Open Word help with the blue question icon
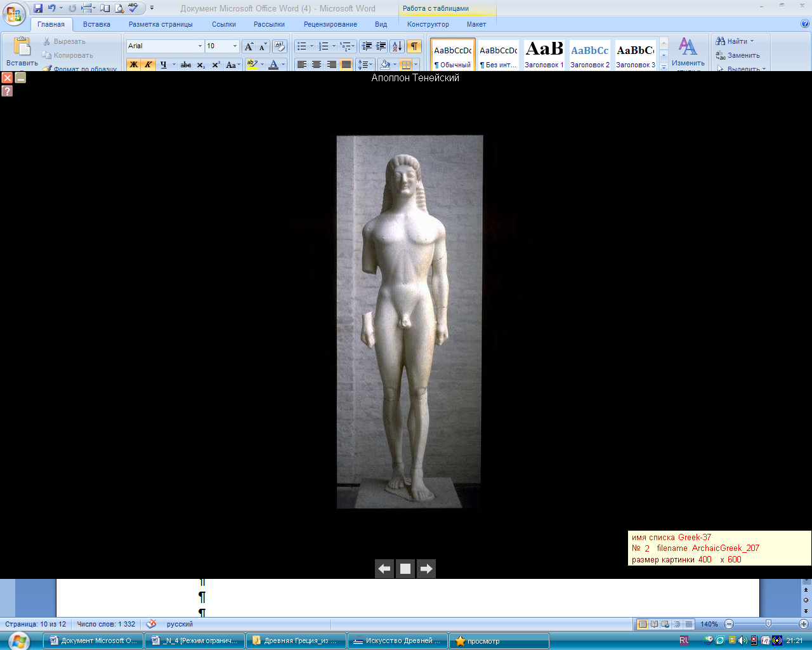812x650 pixels. pyautogui.click(x=805, y=24)
